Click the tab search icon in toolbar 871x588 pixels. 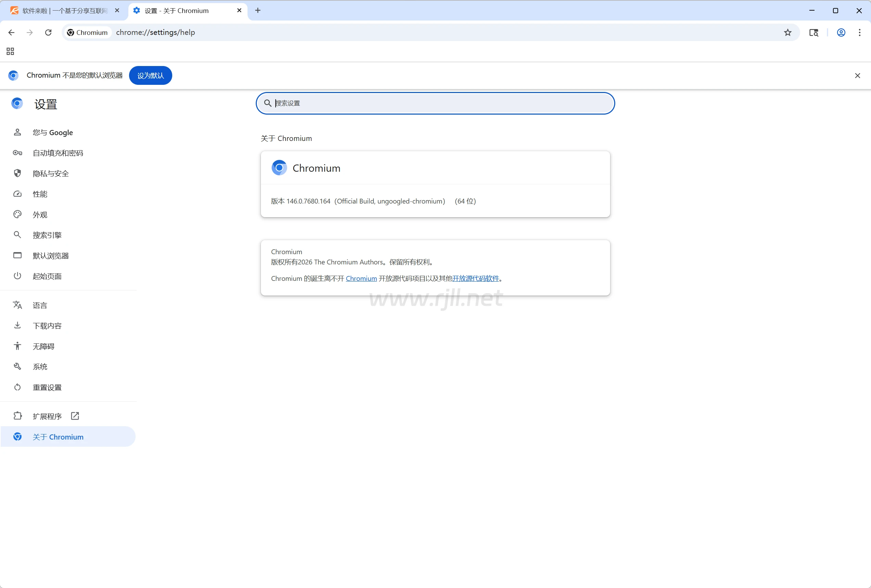pos(813,32)
